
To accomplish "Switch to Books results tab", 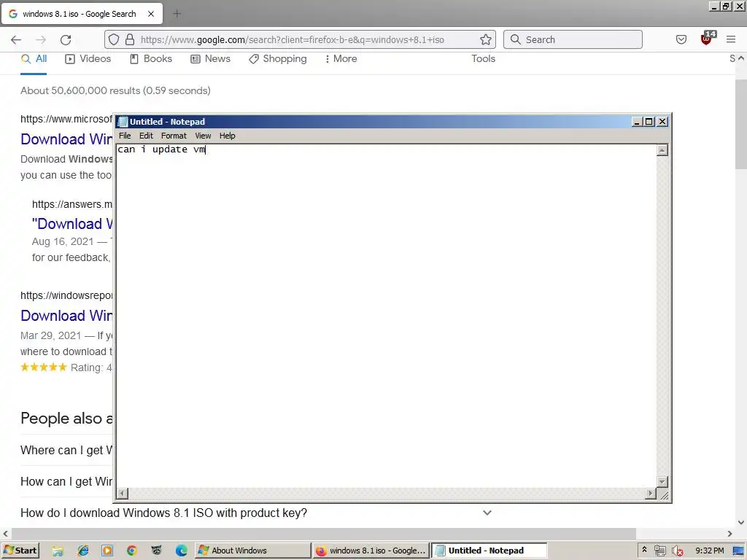I will point(151,59).
